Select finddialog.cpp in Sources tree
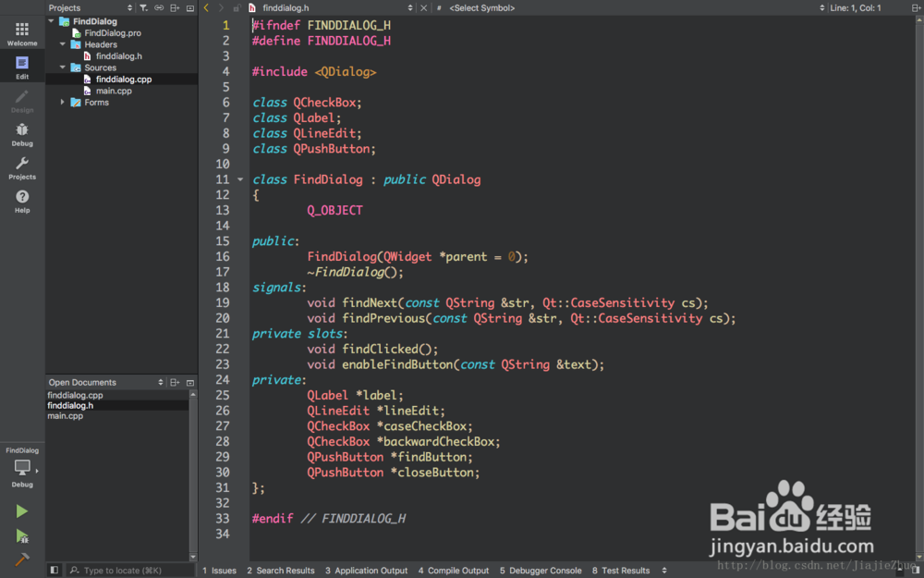924x578 pixels. 123,79
